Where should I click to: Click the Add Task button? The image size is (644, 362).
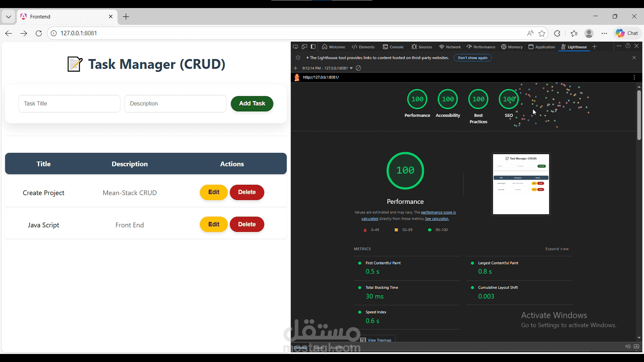click(x=252, y=104)
